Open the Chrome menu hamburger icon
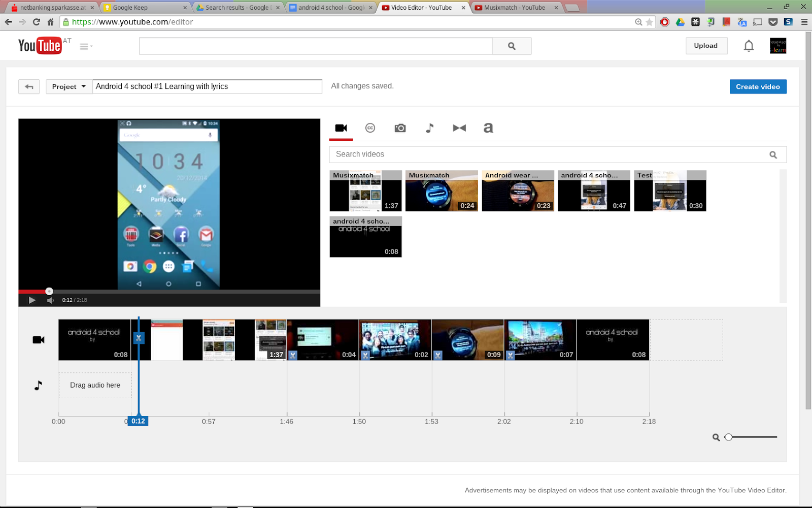The image size is (812, 508). [x=804, y=22]
